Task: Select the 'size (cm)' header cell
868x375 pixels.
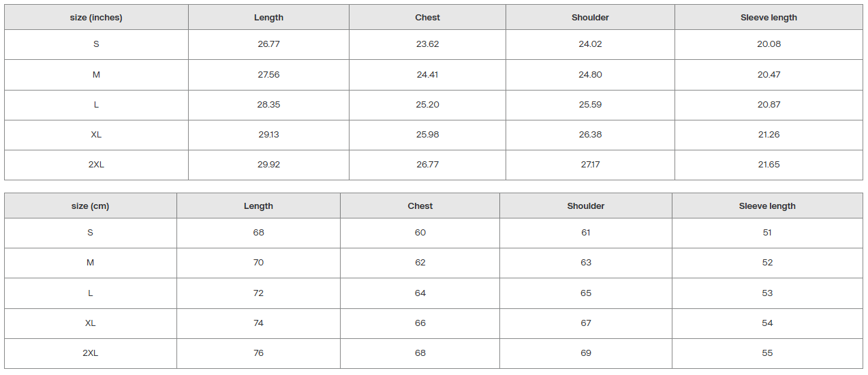Action: [90, 206]
